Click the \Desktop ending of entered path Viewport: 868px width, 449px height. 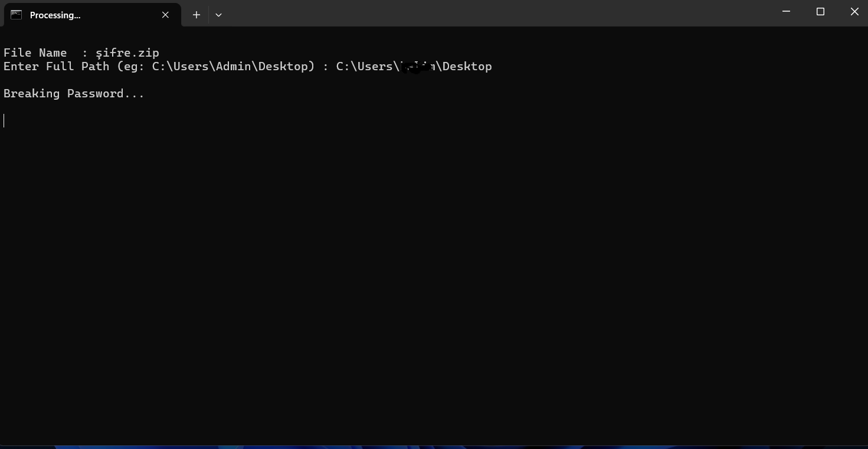(x=464, y=66)
